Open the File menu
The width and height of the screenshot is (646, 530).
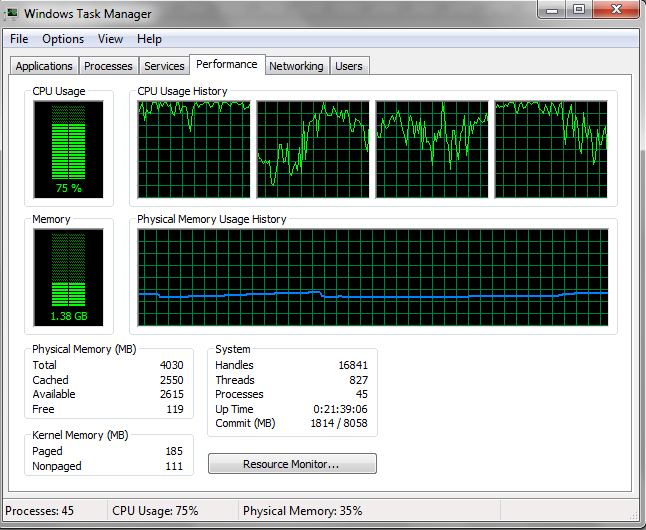click(19, 39)
